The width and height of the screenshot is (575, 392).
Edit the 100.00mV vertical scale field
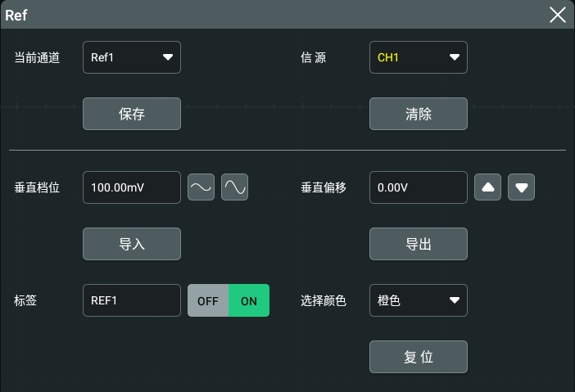(132, 187)
